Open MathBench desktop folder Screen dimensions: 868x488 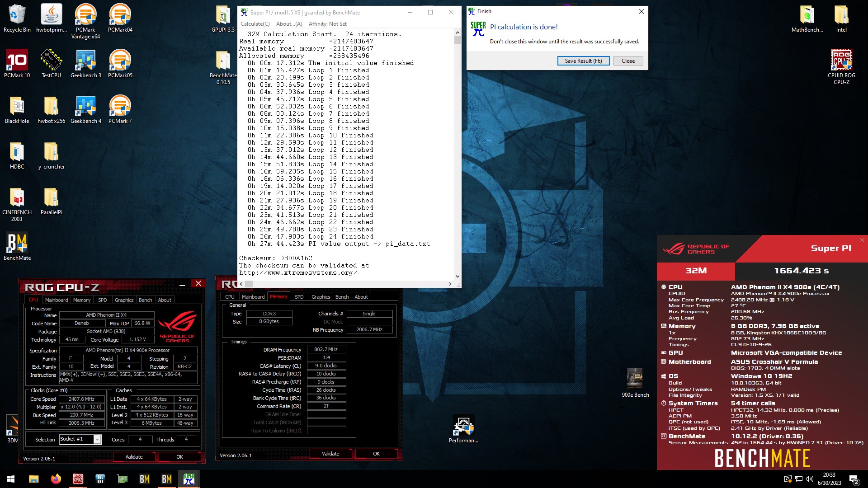(807, 18)
